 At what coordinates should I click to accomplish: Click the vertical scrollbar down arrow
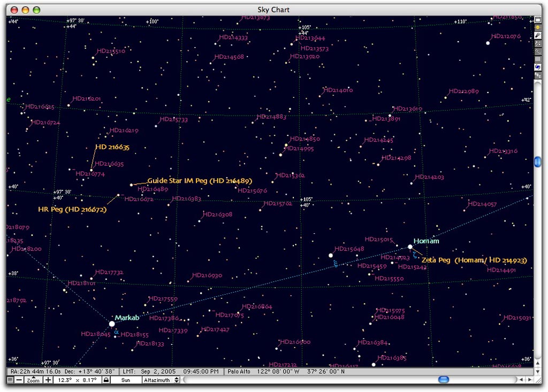click(x=538, y=371)
